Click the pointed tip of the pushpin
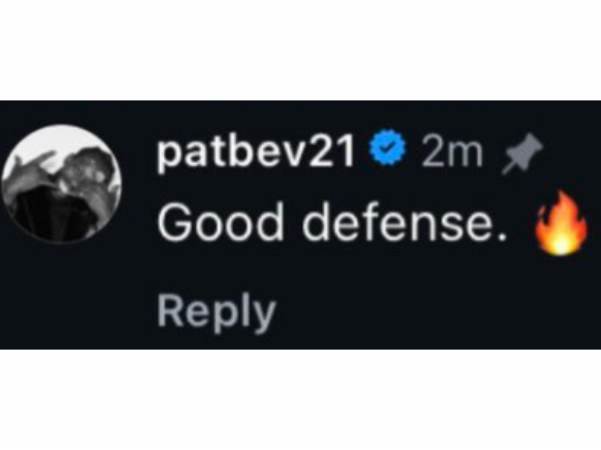This screenshot has height=450, width=601. (x=506, y=171)
